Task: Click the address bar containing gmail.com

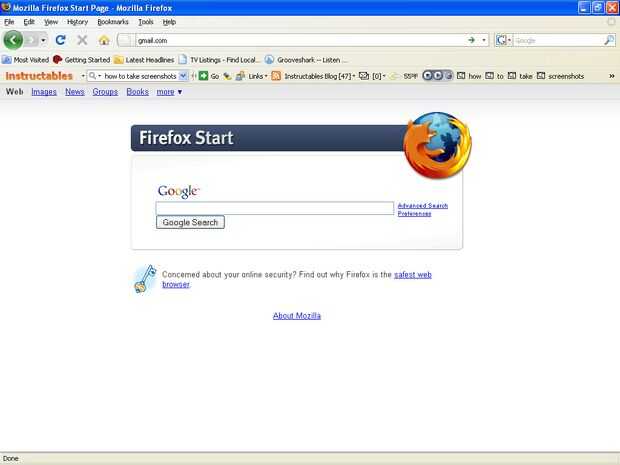Action: click(x=301, y=40)
